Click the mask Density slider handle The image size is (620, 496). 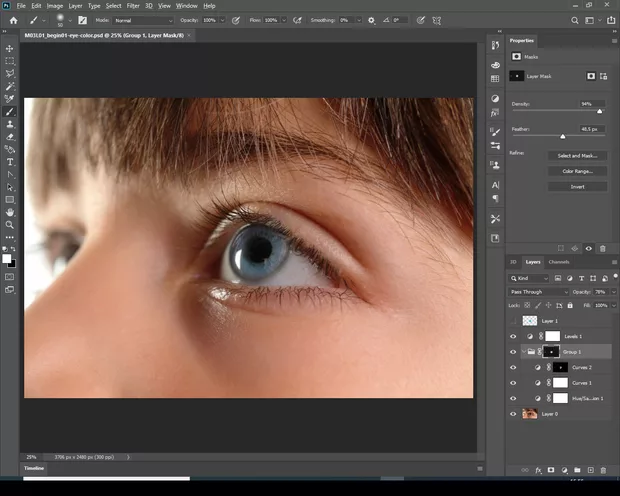[599, 111]
